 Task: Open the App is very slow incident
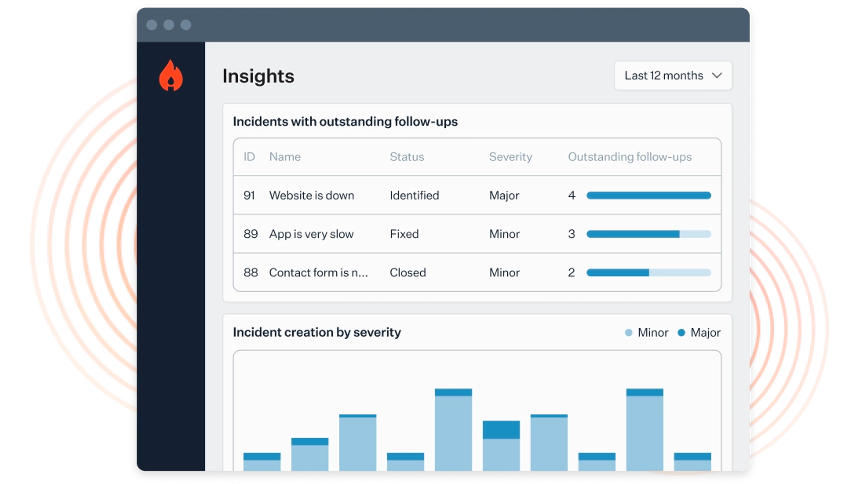click(311, 234)
